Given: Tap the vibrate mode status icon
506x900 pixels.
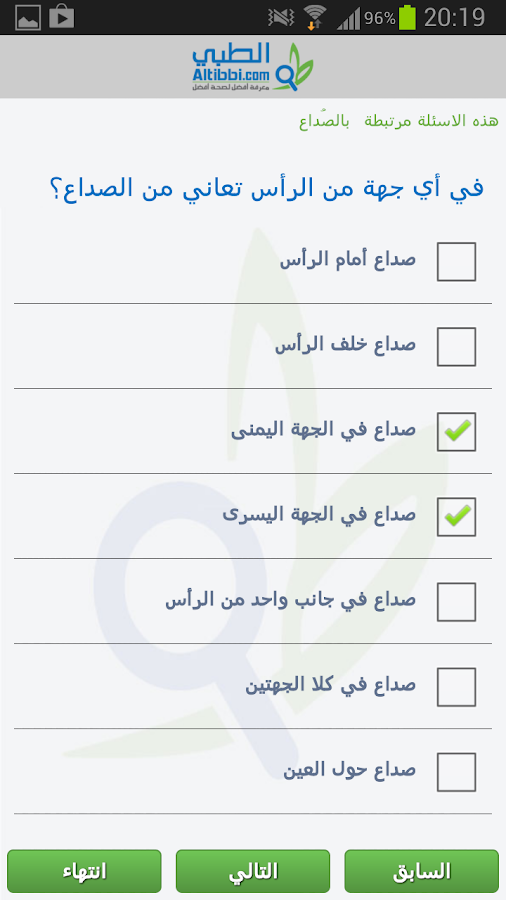Looking at the screenshot, I should [x=281, y=18].
